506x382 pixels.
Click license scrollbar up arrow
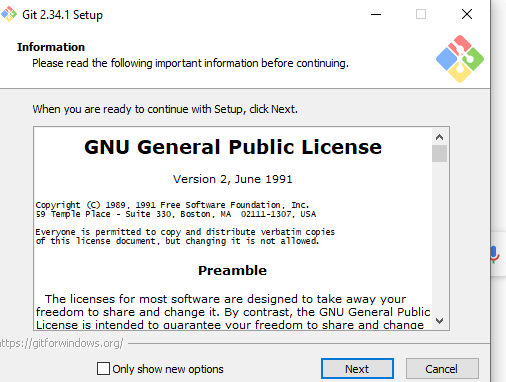pos(439,137)
